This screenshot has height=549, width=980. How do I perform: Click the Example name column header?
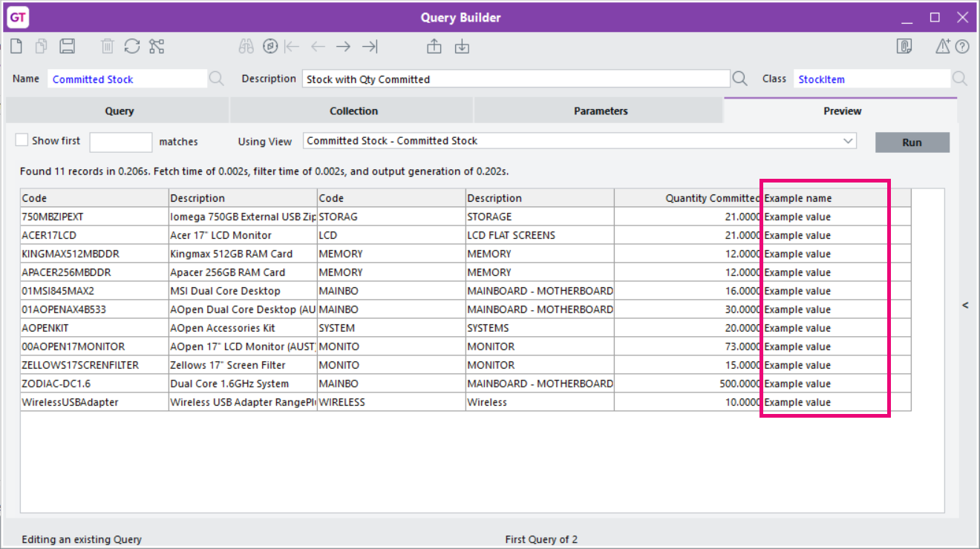837,198
